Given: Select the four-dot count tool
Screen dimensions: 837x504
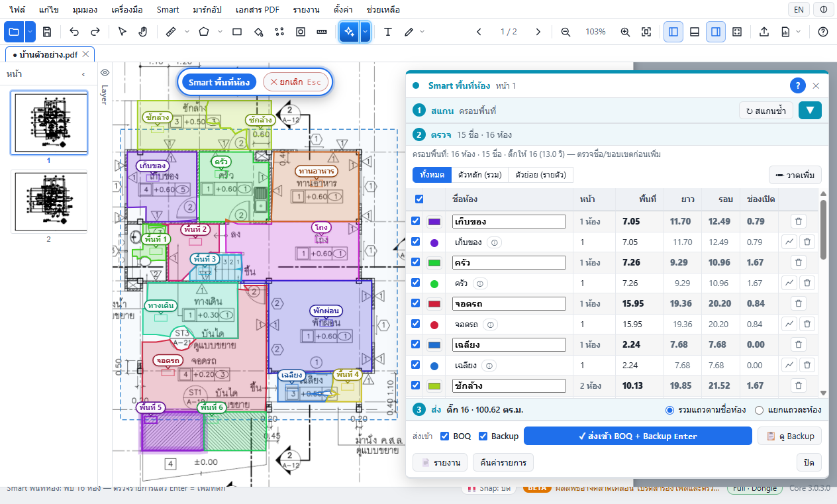Looking at the screenshot, I should point(279,32).
